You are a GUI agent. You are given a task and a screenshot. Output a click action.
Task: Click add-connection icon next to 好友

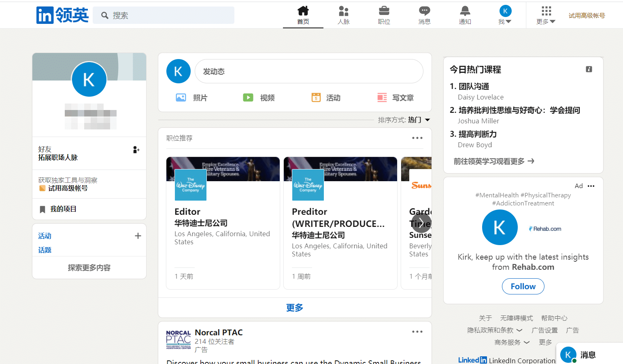(136, 150)
